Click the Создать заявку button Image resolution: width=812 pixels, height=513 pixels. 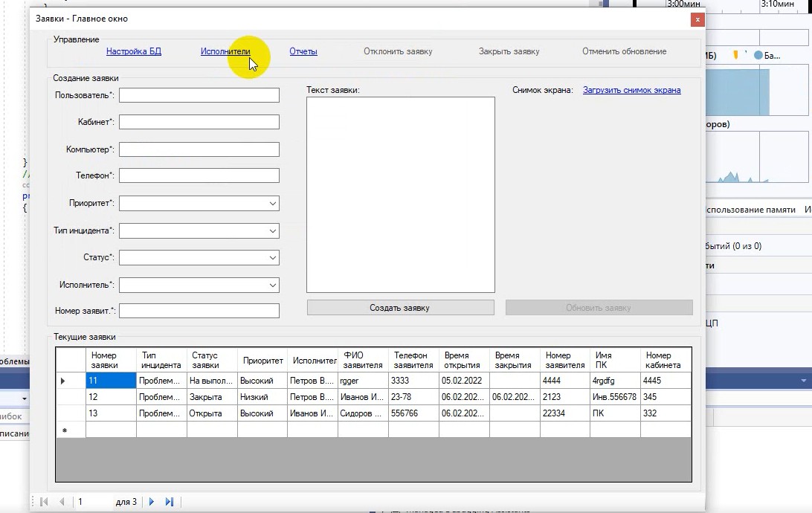coord(400,308)
